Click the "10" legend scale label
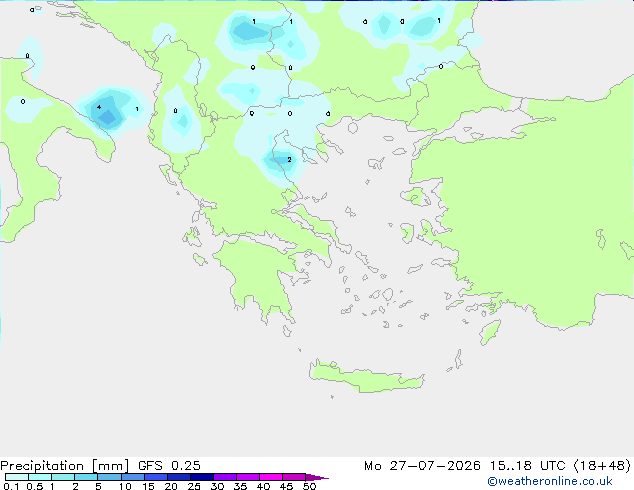634x490 pixels. 125,486
